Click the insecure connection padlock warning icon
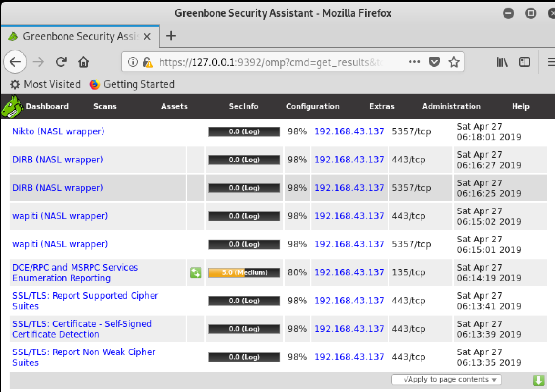The width and height of the screenshot is (555, 392). coord(147,62)
